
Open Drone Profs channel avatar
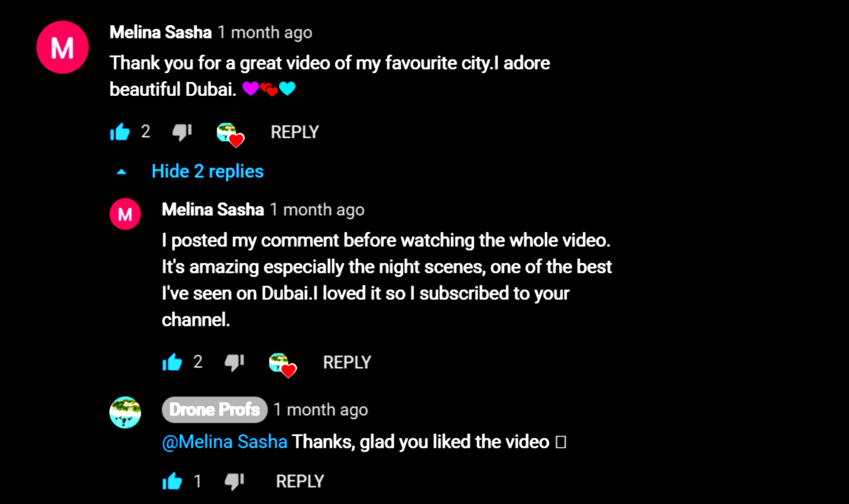pos(125,412)
